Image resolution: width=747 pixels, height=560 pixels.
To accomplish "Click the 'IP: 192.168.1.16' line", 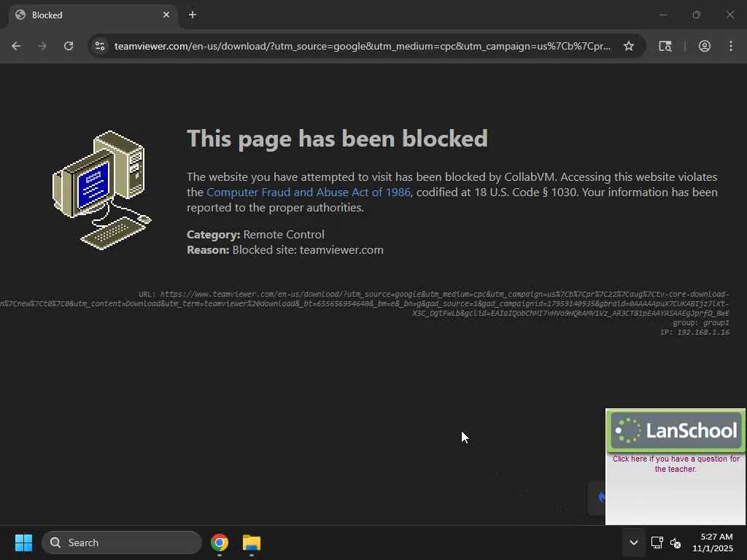I will [x=694, y=332].
